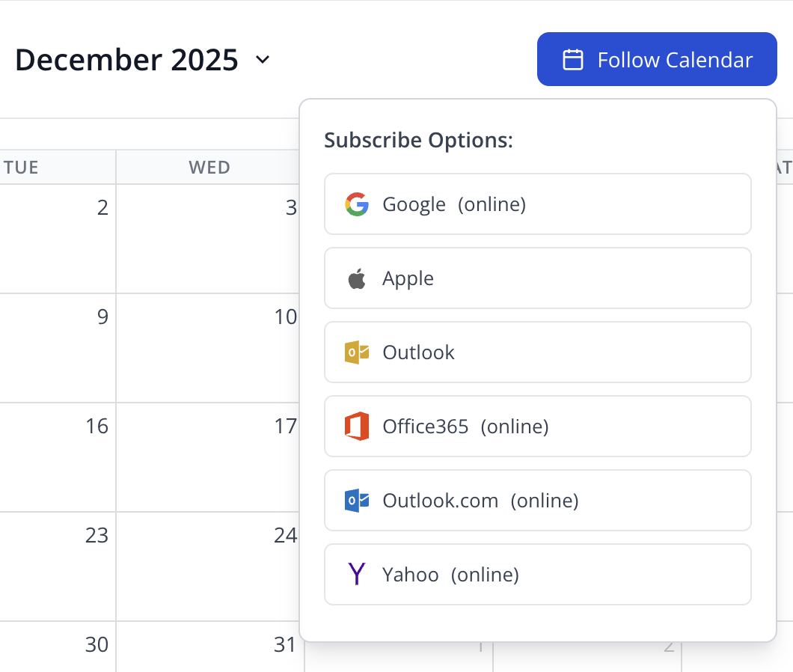Click the purple Yahoo icon
Image resolution: width=793 pixels, height=672 pixels.
pyautogui.click(x=357, y=575)
